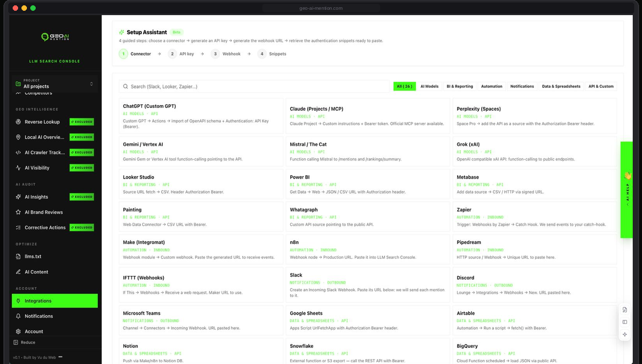Click the AI Crawler Tracker code icon
The height and width of the screenshot is (364, 642).
19,152
